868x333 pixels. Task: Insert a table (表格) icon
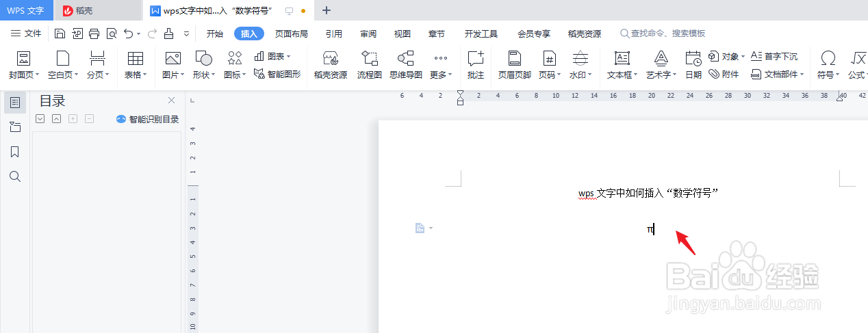coord(136,58)
